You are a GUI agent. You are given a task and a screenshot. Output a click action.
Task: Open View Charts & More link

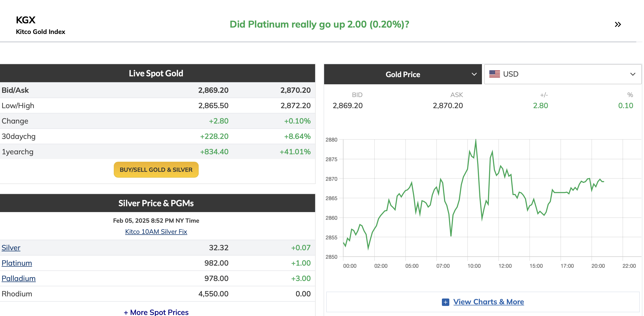pyautogui.click(x=488, y=302)
